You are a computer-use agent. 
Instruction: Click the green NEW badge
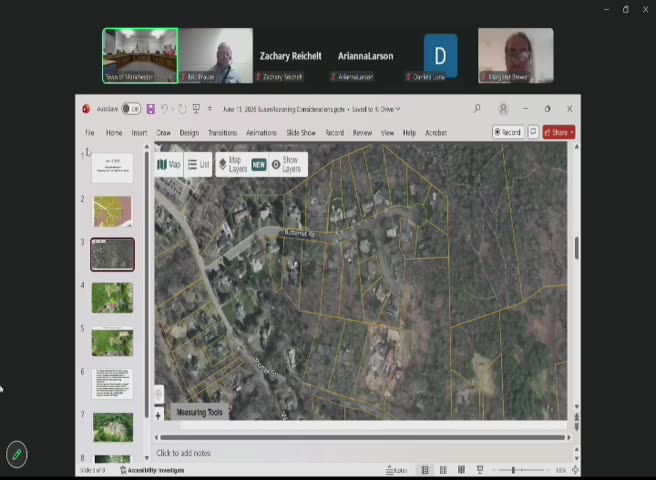pyautogui.click(x=259, y=165)
